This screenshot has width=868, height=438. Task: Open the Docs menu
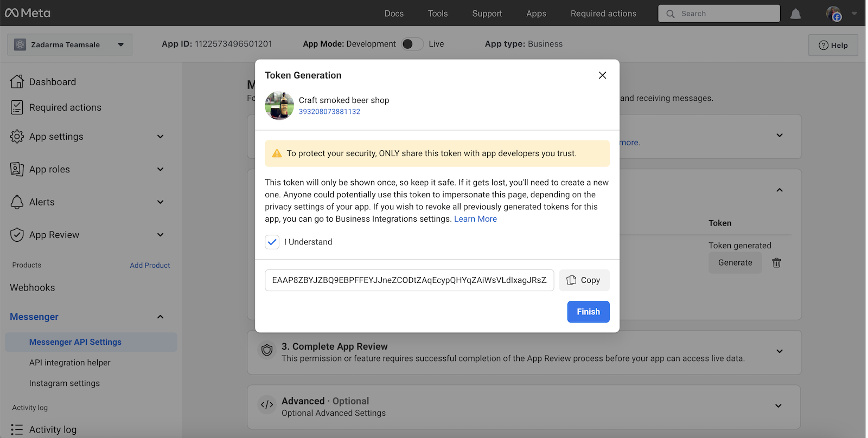pos(394,14)
